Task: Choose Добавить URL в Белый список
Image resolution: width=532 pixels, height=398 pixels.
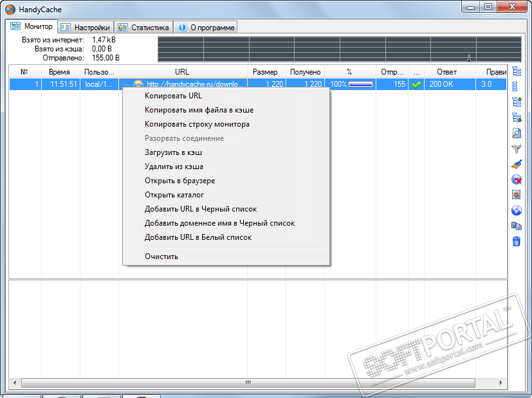Action: 226,237
